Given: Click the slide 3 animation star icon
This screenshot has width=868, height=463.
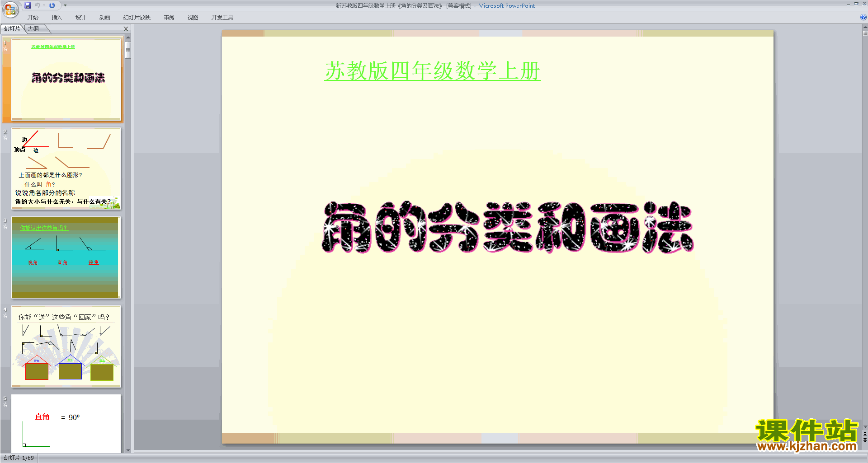Looking at the screenshot, I should point(5,227).
